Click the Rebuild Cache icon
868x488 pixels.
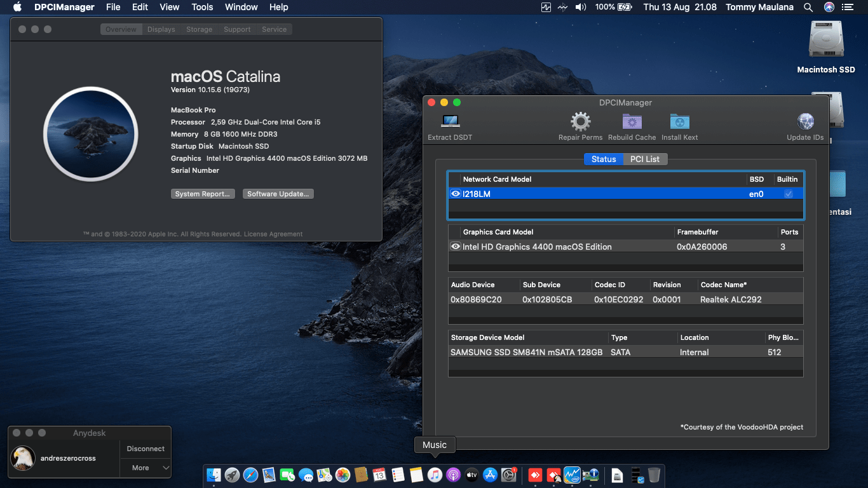(x=632, y=121)
